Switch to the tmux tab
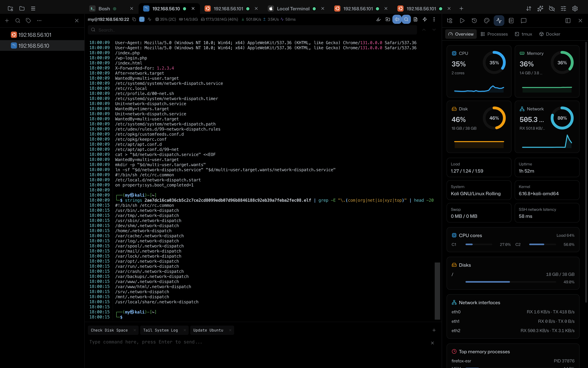 (x=523, y=34)
